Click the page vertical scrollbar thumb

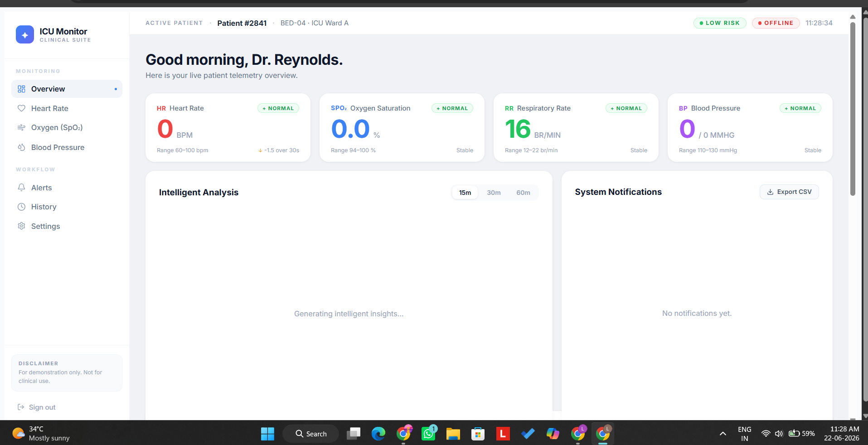click(x=853, y=109)
